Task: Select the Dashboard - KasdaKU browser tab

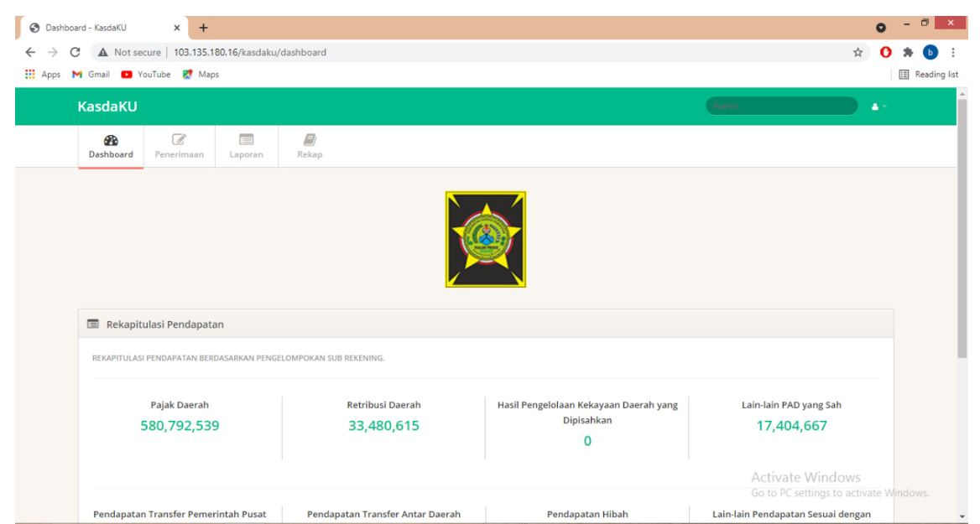Action: [104, 28]
